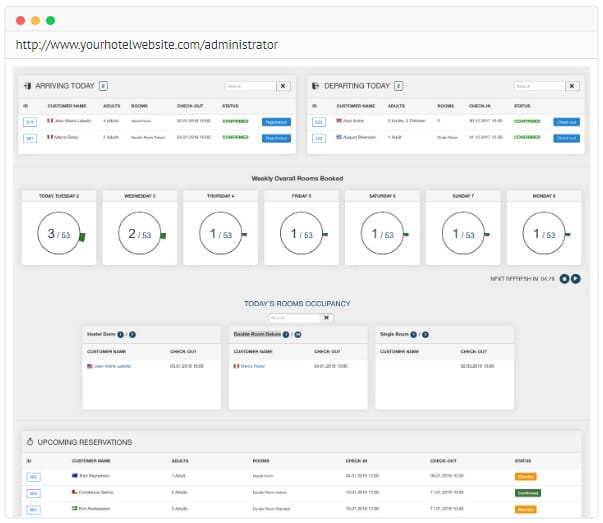
Task: Open booking ID of August Stevenson departure
Action: tap(319, 138)
